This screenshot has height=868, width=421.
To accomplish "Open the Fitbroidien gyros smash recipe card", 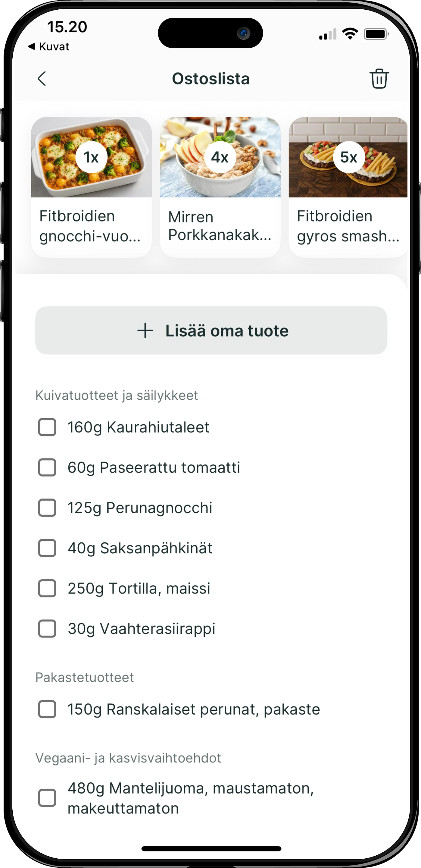I will click(348, 187).
